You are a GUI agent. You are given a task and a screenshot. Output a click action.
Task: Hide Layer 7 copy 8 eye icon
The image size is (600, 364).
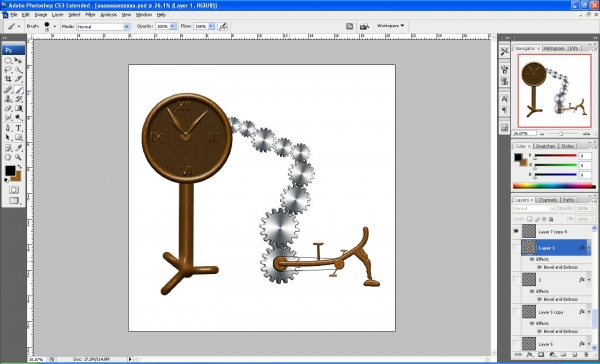pyautogui.click(x=516, y=231)
